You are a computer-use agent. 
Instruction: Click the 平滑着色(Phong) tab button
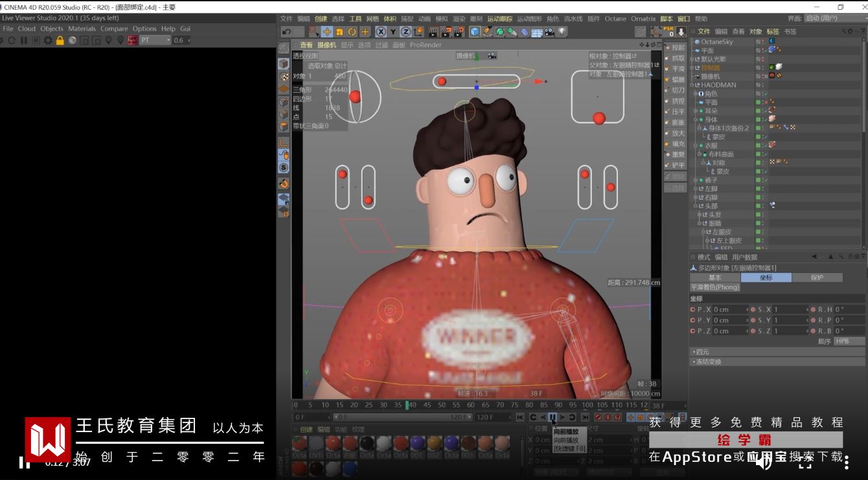[714, 287]
